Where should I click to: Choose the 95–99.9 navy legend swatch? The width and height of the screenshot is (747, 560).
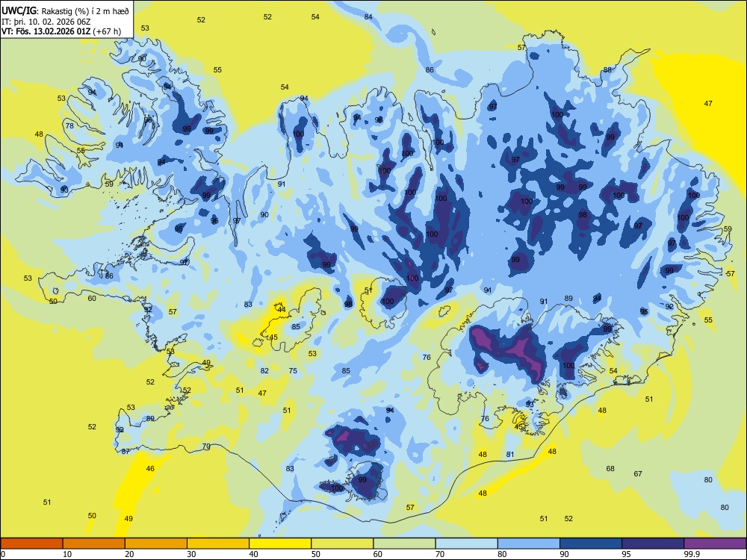click(653, 544)
